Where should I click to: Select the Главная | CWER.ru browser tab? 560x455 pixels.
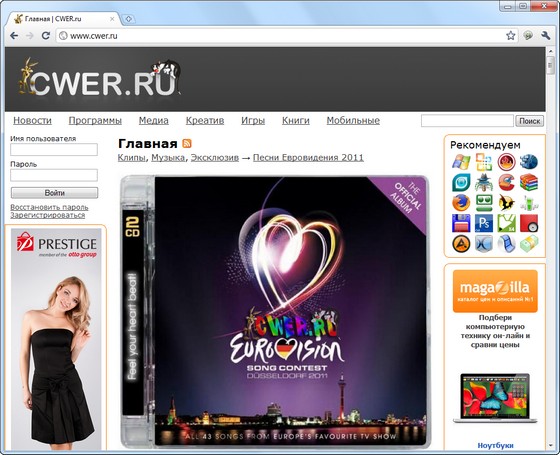click(x=64, y=19)
